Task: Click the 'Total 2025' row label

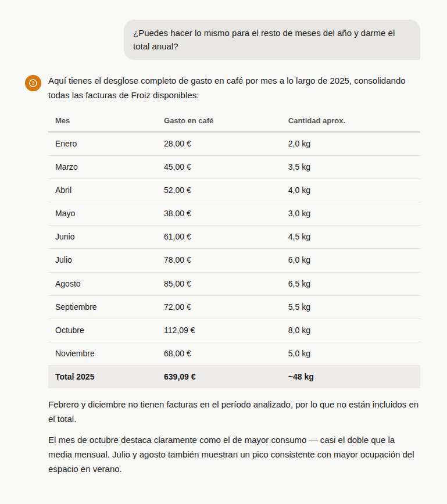Action: tap(75, 377)
